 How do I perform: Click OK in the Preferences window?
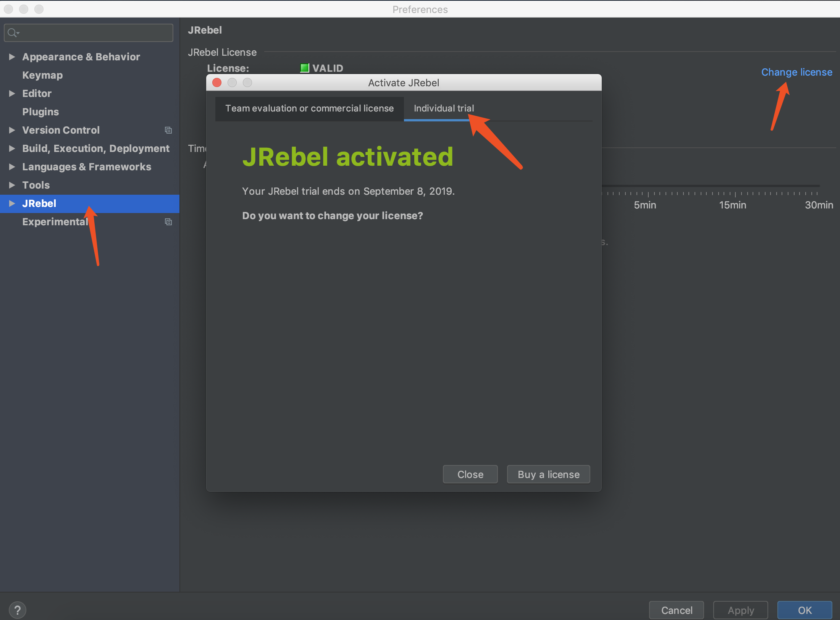click(x=805, y=610)
